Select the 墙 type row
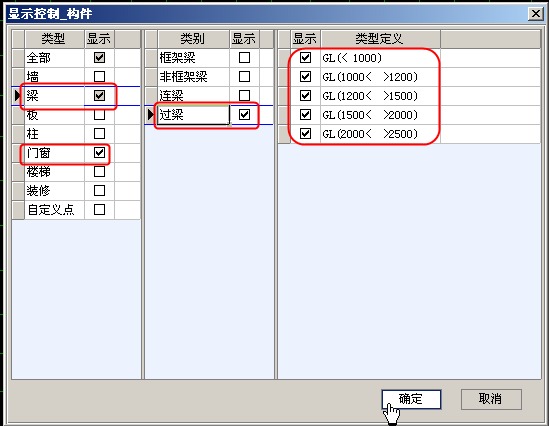 click(76, 76)
